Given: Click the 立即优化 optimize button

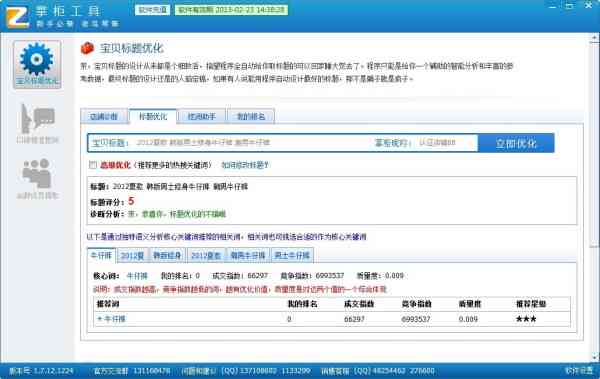Looking at the screenshot, I should [516, 143].
